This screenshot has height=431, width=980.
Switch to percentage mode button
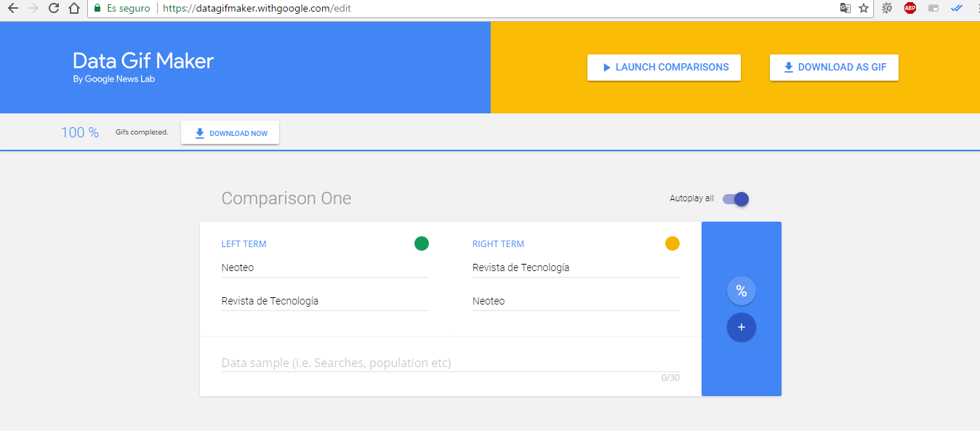coord(742,291)
